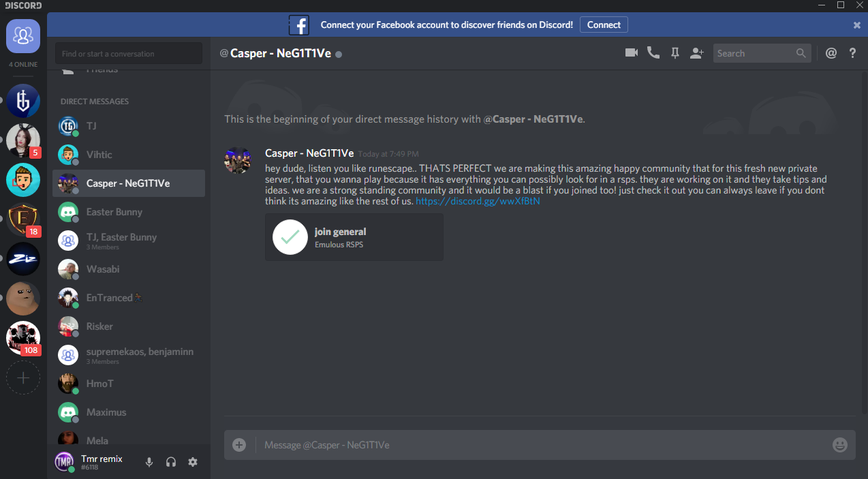Open the cartoon bearded face server
Screen dimensions: 868x479
click(x=23, y=180)
